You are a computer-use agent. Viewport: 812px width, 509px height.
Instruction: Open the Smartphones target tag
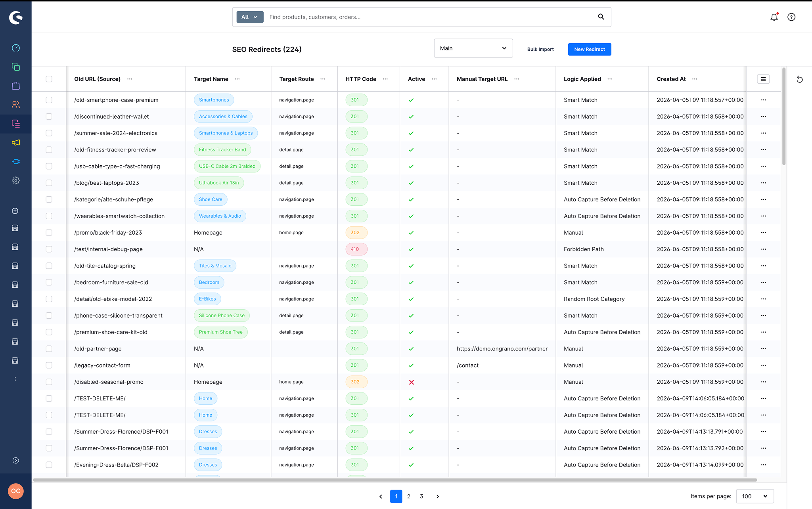point(214,100)
